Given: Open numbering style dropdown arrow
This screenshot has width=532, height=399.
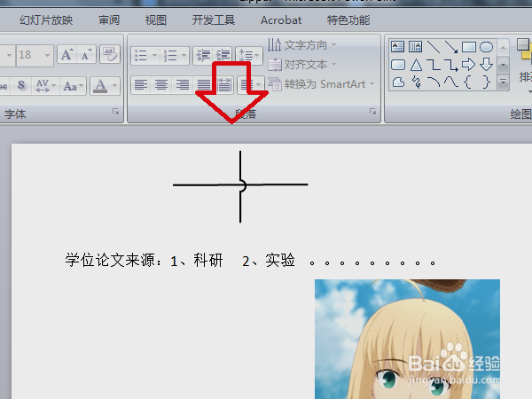Looking at the screenshot, I should 184,55.
